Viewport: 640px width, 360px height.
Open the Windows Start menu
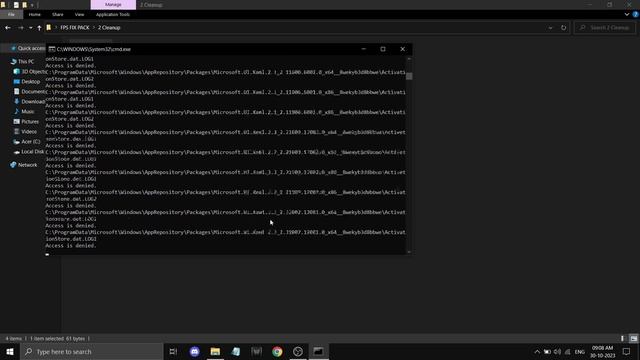coord(10,351)
